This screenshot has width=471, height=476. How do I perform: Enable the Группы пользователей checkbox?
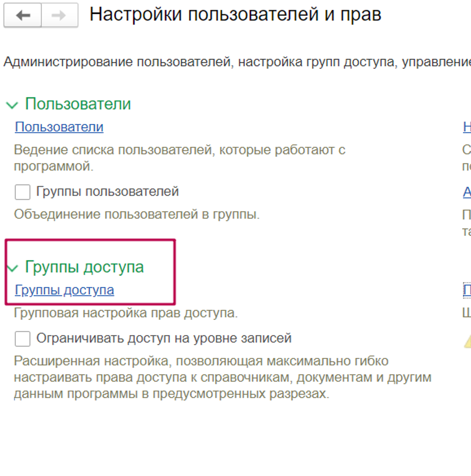point(22,192)
